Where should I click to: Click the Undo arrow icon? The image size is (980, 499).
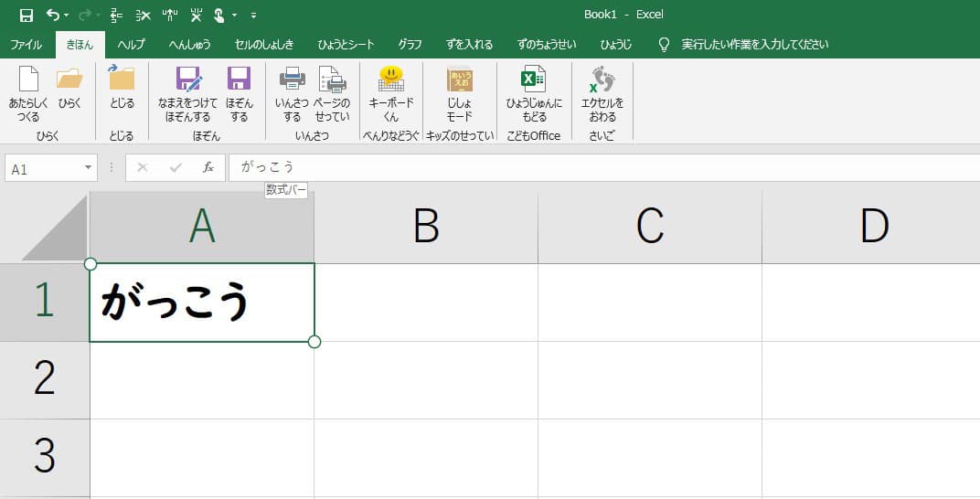53,15
